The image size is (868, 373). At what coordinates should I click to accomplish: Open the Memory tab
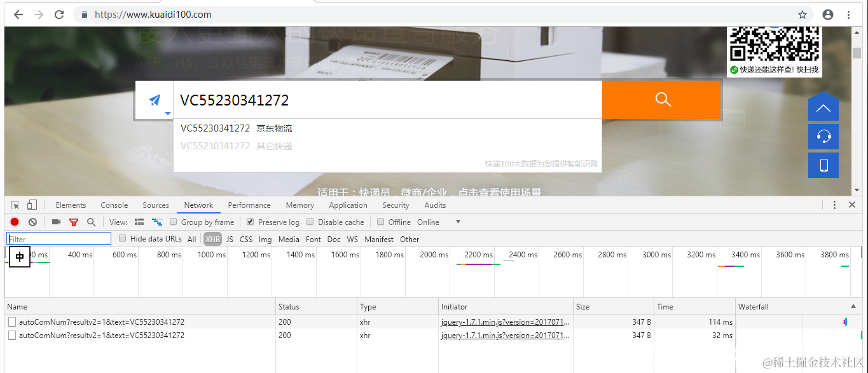pos(300,205)
